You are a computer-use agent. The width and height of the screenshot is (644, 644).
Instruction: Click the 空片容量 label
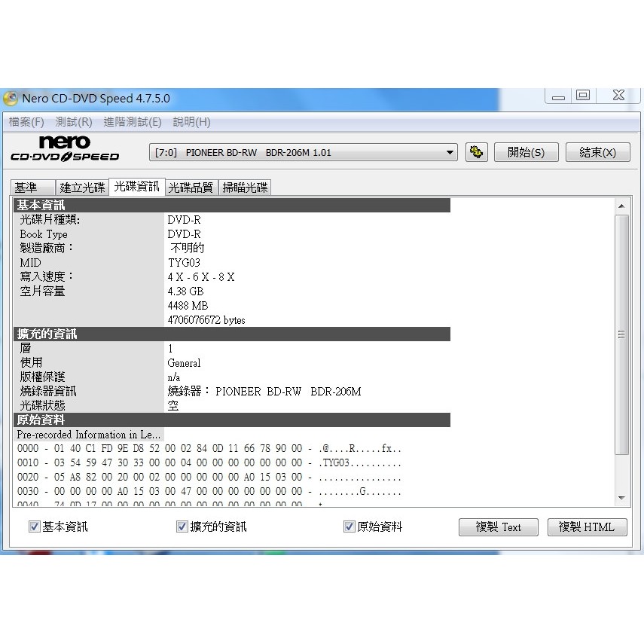42,291
